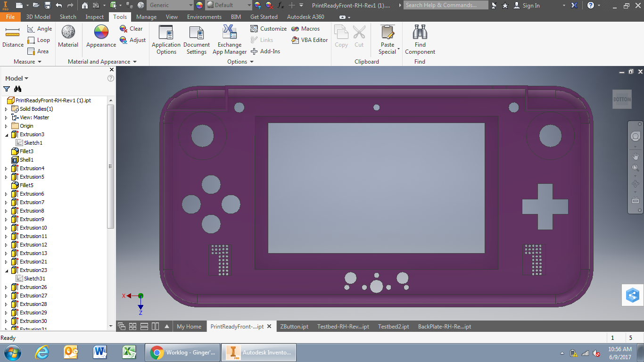Viewport: 644px width, 362px height.
Task: Click the Autodesk Exchange X icon in the title bar
Action: pyautogui.click(x=574, y=5)
